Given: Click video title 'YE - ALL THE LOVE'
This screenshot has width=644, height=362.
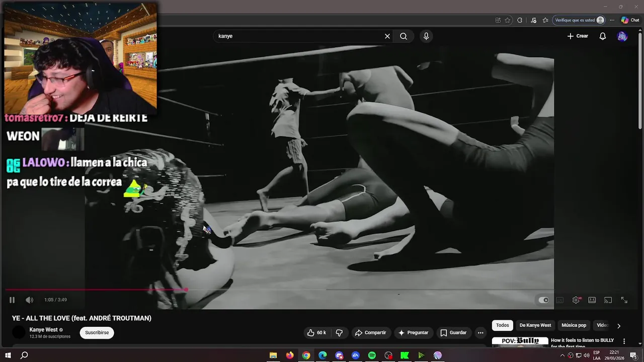Looking at the screenshot, I should coord(82,318).
